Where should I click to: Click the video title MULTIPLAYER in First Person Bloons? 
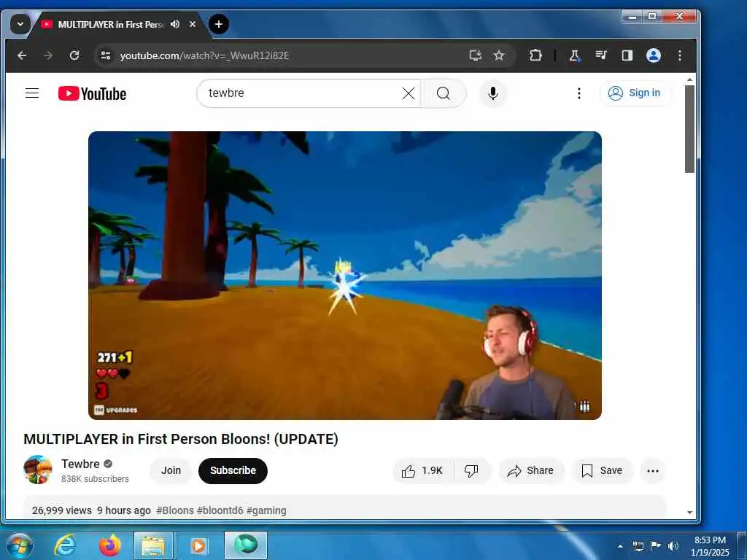coord(181,439)
